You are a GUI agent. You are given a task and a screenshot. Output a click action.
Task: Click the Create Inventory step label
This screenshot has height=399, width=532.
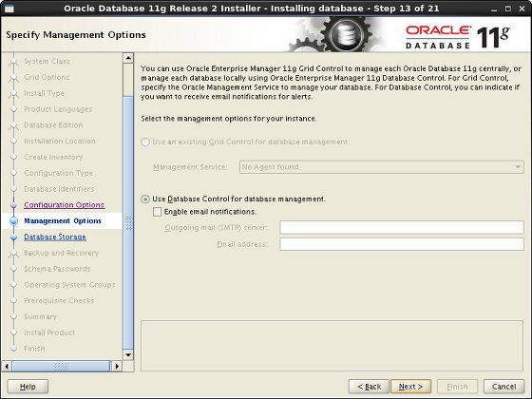pos(53,157)
